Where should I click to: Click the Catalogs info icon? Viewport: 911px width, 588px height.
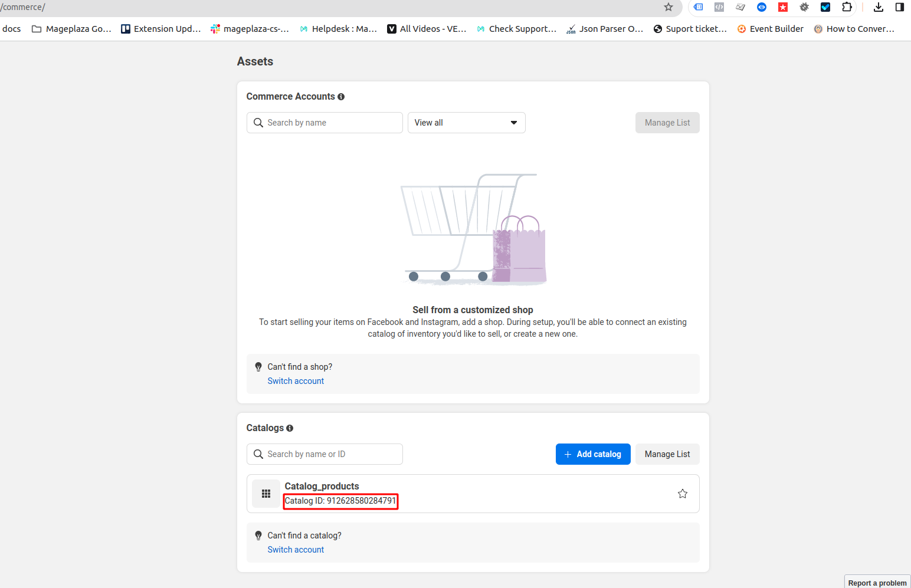point(290,428)
